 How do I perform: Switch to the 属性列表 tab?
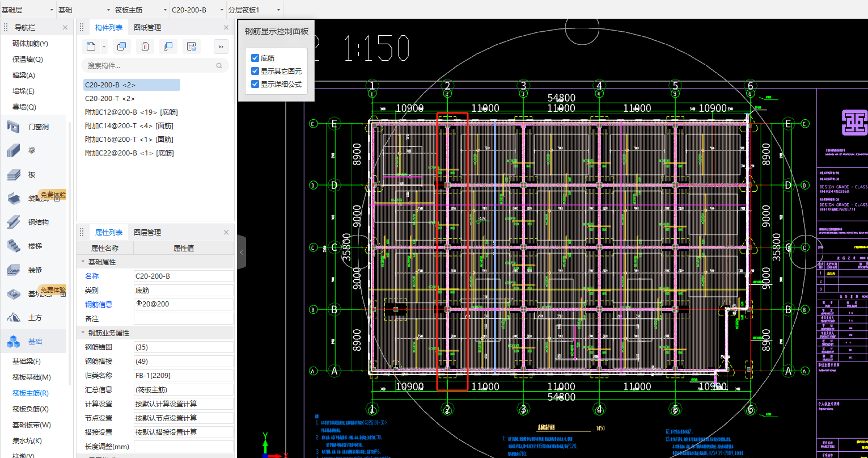(109, 232)
